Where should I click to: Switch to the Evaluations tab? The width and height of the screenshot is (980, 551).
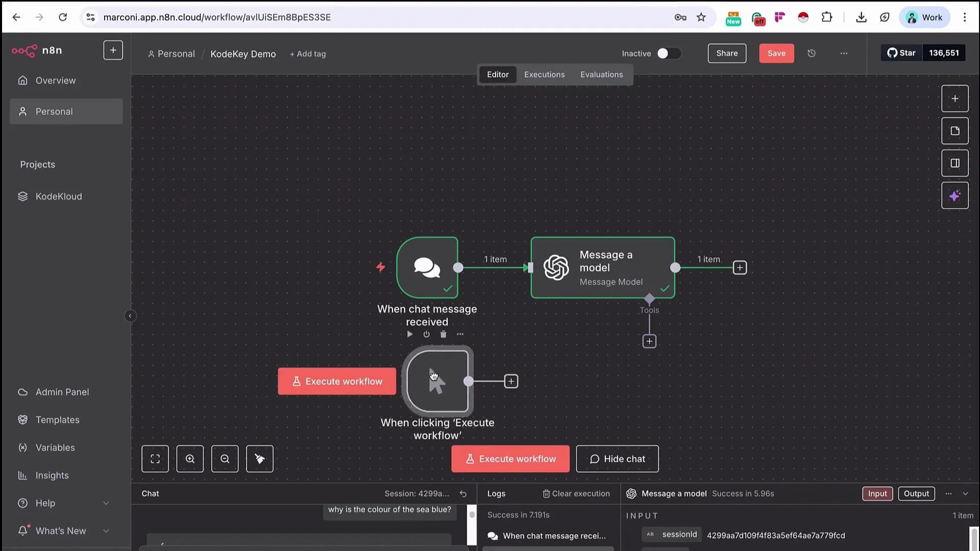coord(601,74)
